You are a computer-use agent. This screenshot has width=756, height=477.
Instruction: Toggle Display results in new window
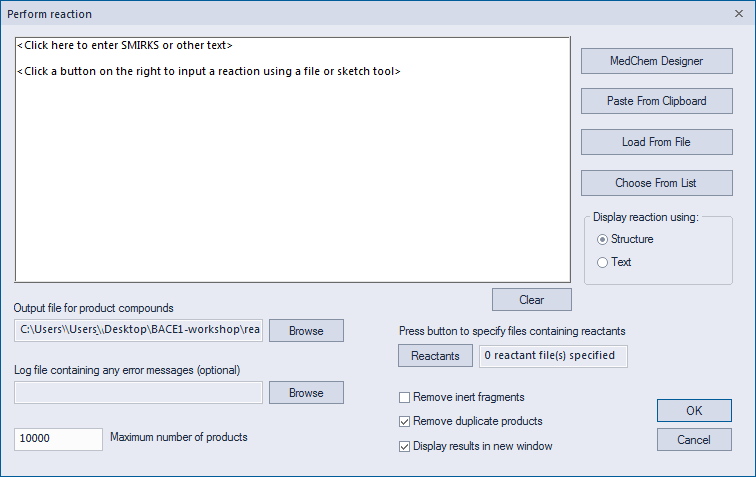pyautogui.click(x=405, y=447)
